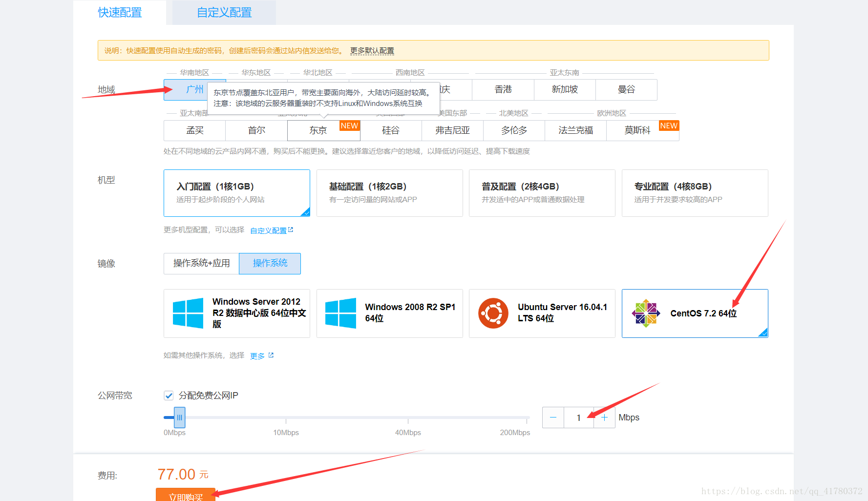Click the Ubuntu Server 16.04.1 logo
This screenshot has height=501, width=868.
[493, 313]
